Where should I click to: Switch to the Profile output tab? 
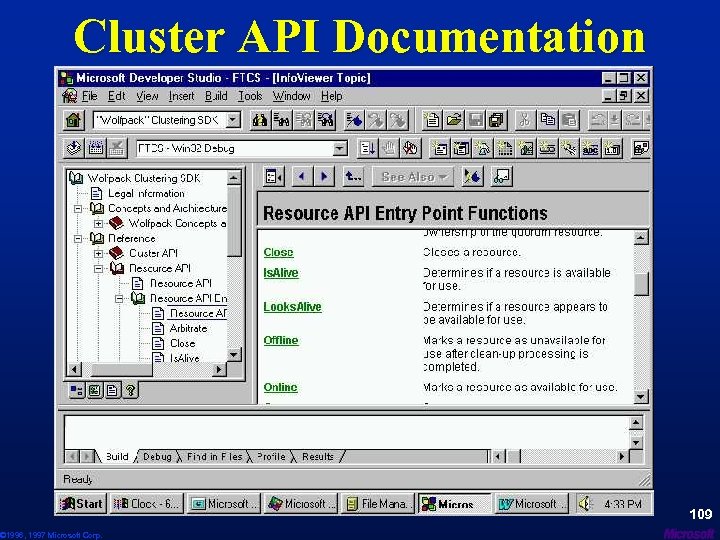point(271,457)
